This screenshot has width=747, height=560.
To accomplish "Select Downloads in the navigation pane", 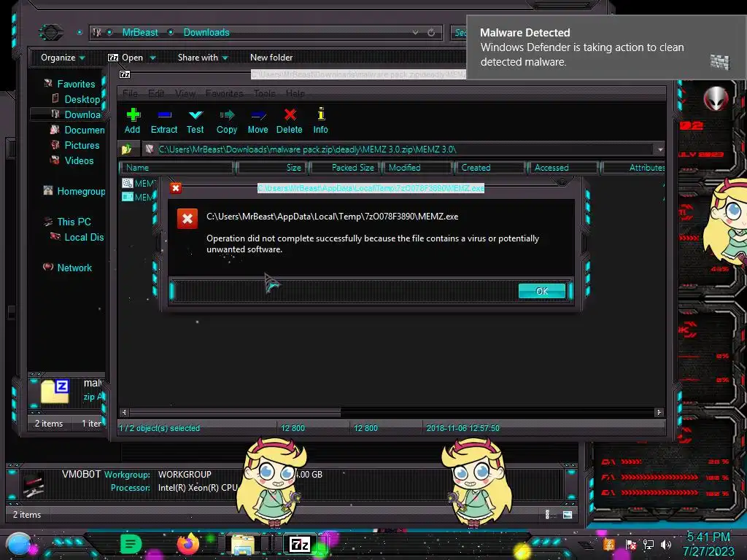I will 82,114.
